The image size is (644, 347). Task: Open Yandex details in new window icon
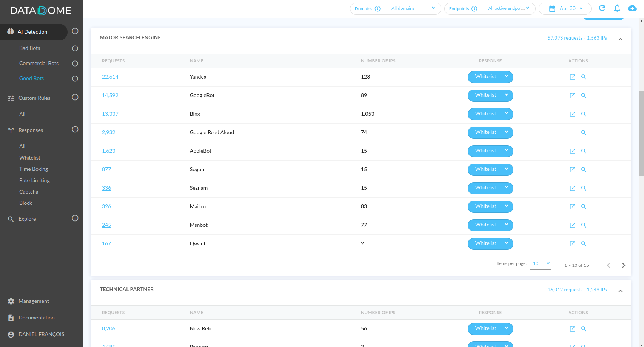tap(573, 77)
